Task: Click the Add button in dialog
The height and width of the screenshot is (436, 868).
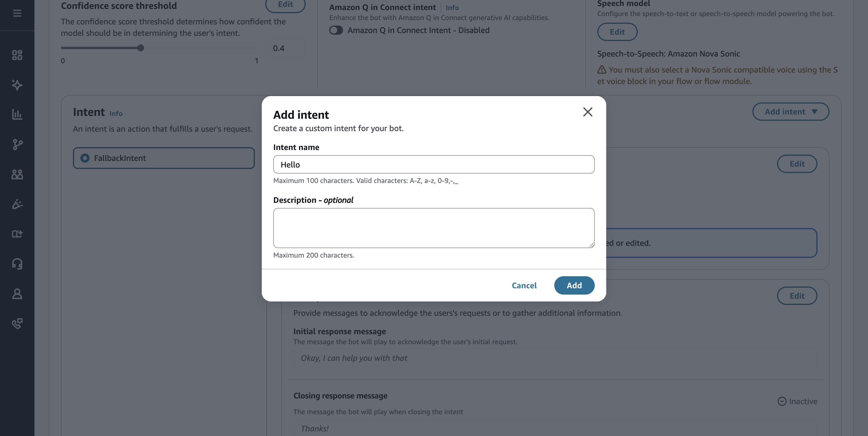Action: coord(574,285)
